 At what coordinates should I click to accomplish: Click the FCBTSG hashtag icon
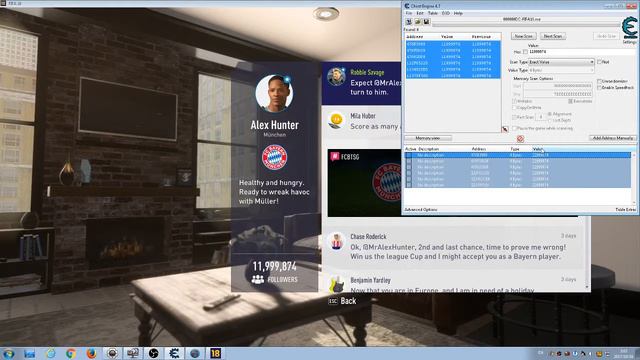(x=335, y=156)
